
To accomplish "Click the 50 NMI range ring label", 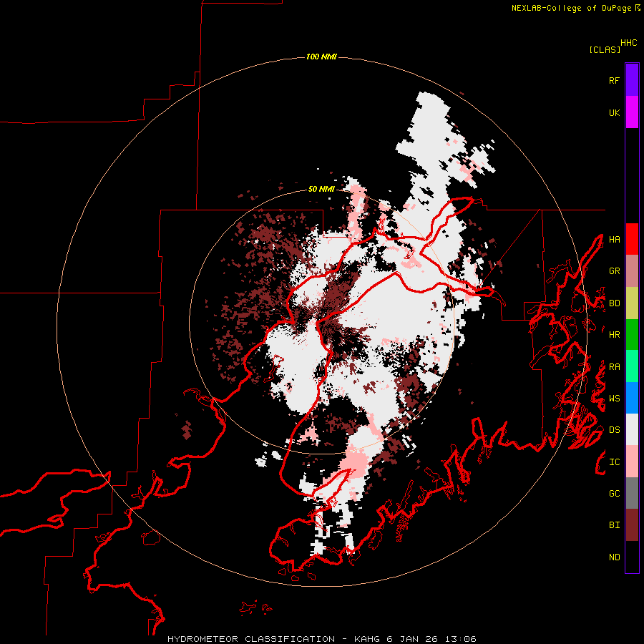I will 321,189.
